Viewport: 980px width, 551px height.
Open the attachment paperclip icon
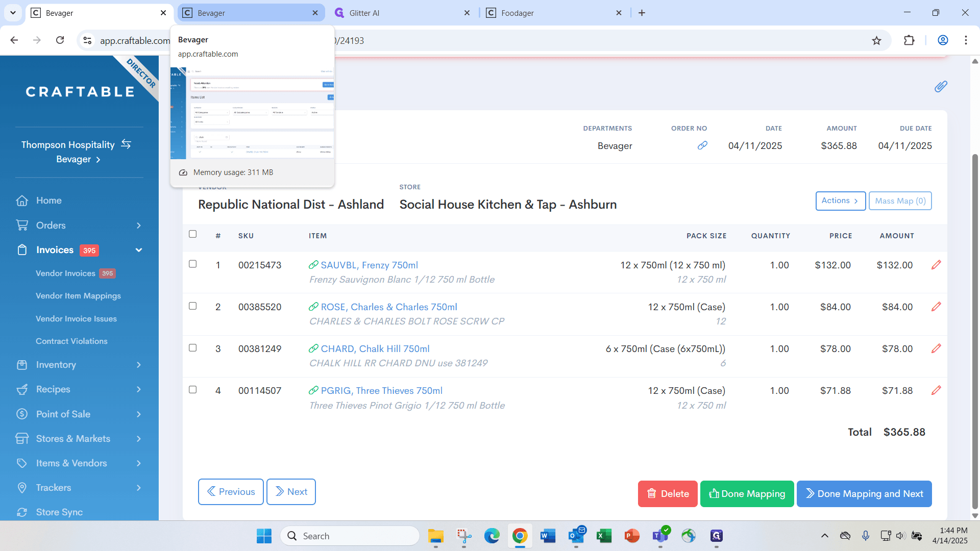click(x=941, y=86)
